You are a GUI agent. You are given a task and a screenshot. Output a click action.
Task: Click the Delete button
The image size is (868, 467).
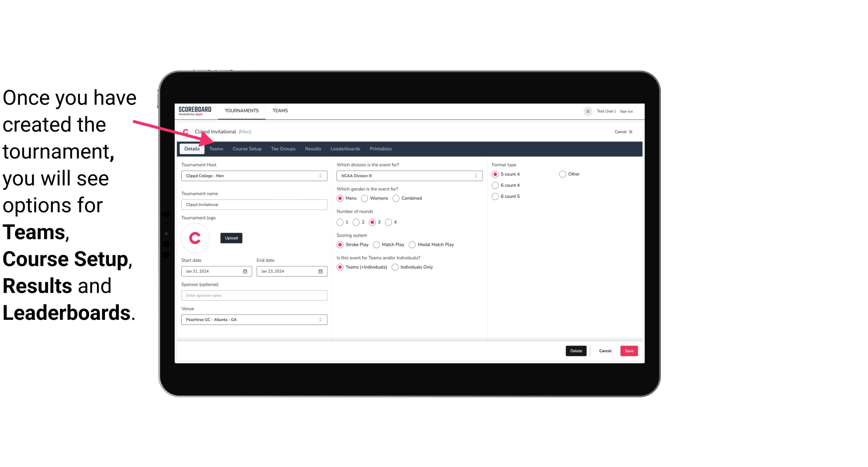[x=575, y=350]
